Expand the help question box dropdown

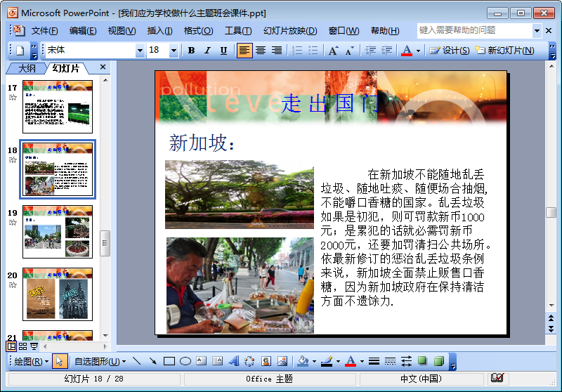click(x=537, y=31)
